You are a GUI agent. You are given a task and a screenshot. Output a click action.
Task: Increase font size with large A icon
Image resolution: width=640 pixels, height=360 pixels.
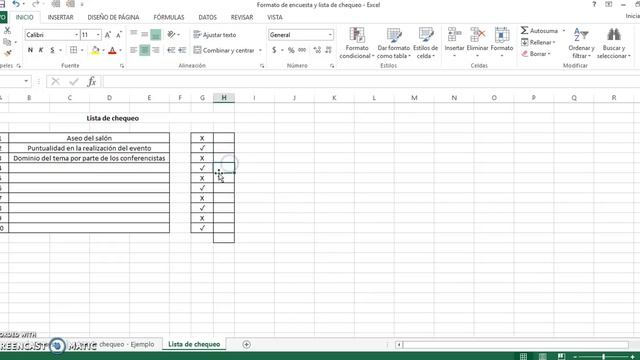[x=108, y=35]
